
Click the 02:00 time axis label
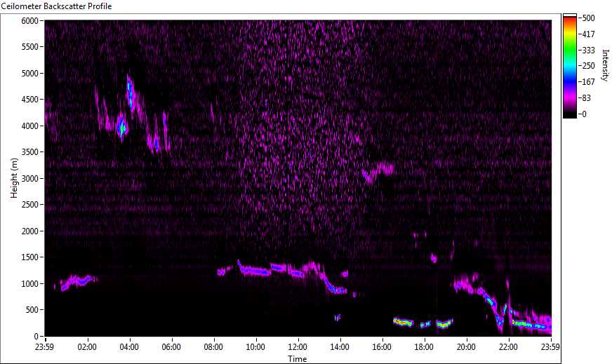pyautogui.click(x=87, y=347)
